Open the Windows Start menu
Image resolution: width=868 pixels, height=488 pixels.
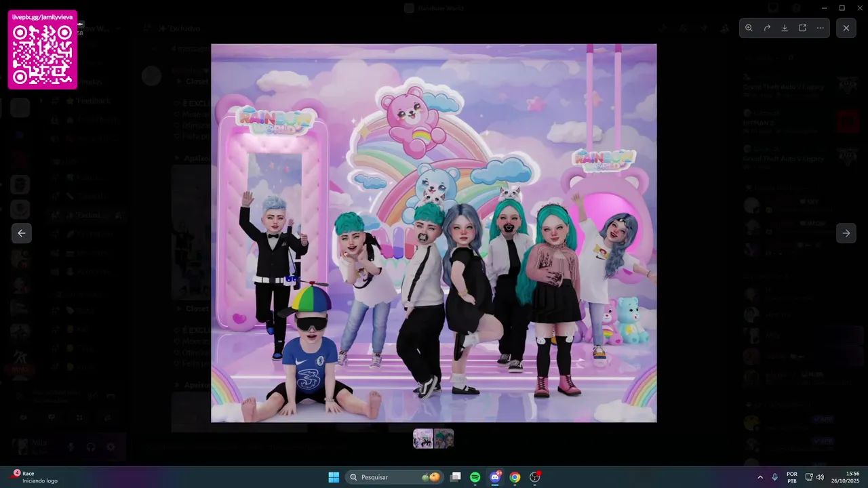(x=334, y=477)
